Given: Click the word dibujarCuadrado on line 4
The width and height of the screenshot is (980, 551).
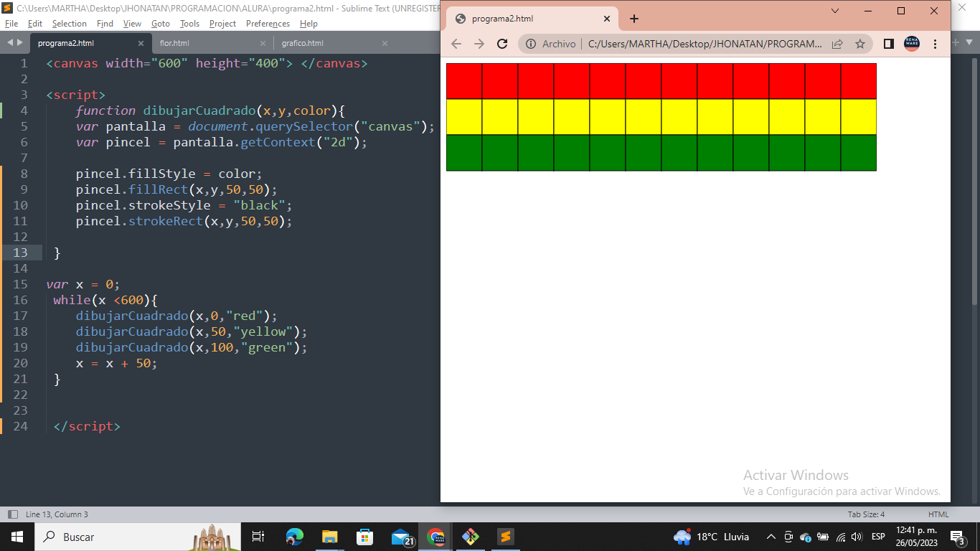Looking at the screenshot, I should tap(199, 110).
